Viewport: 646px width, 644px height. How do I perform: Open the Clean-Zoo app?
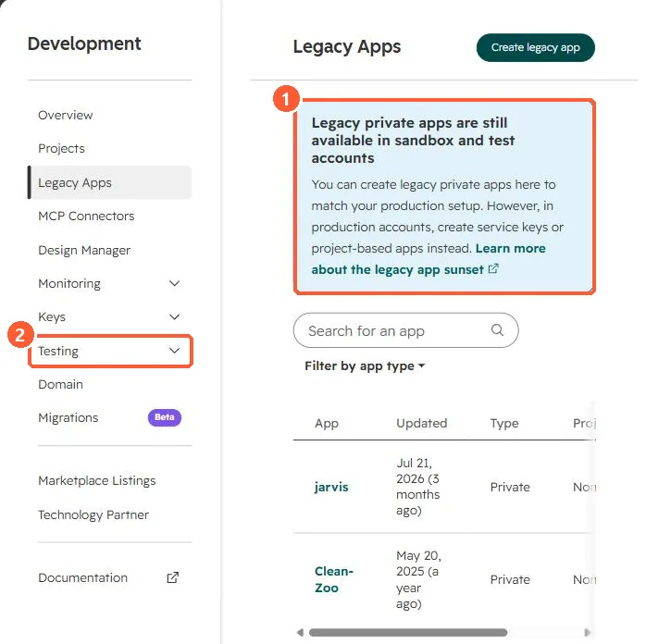[x=334, y=579]
